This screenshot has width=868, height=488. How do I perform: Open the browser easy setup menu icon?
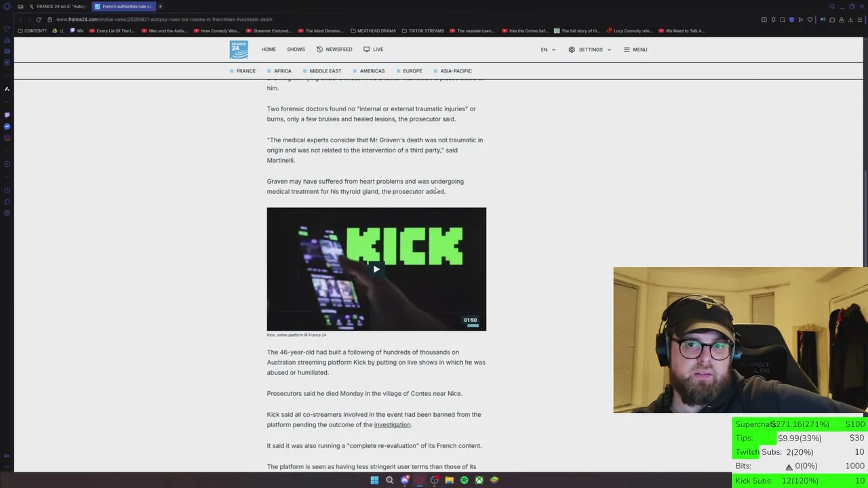click(860, 20)
